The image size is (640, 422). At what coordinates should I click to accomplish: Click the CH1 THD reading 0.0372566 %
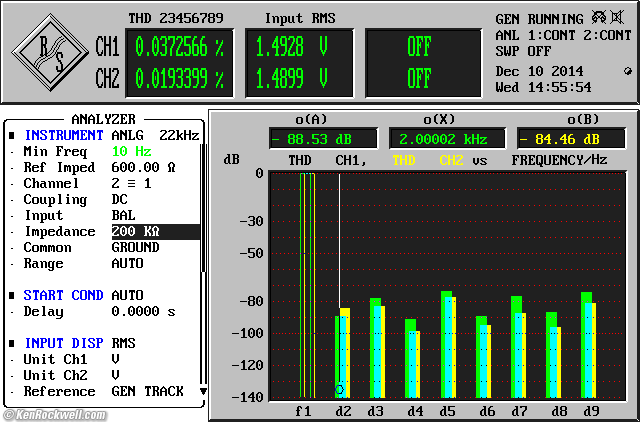[179, 46]
